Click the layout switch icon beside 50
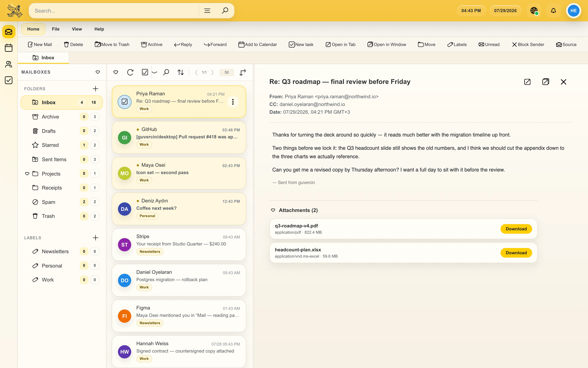The height and width of the screenshot is (368, 588). pyautogui.click(x=243, y=72)
